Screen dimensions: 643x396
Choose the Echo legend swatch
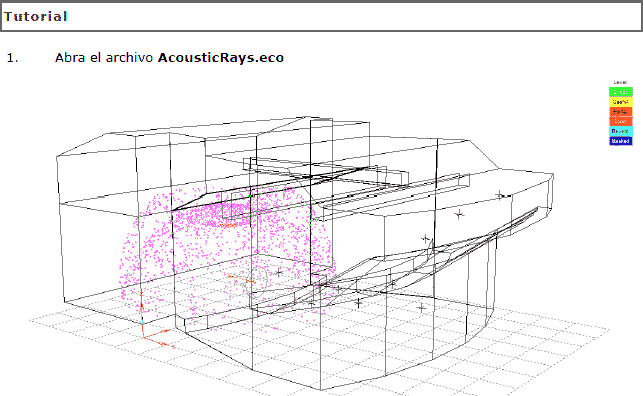pyautogui.click(x=620, y=121)
